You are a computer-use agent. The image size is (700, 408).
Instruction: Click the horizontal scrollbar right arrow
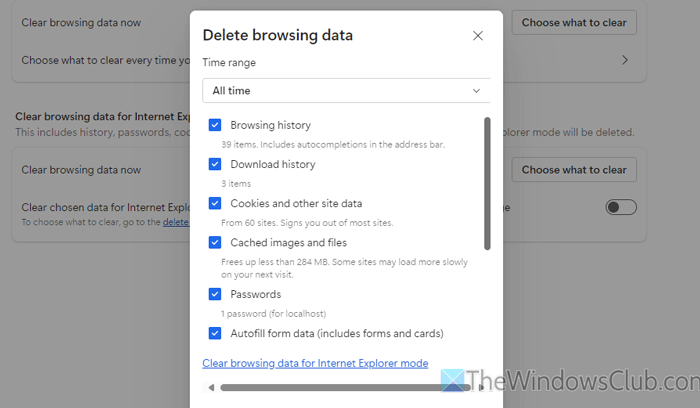coord(481,387)
